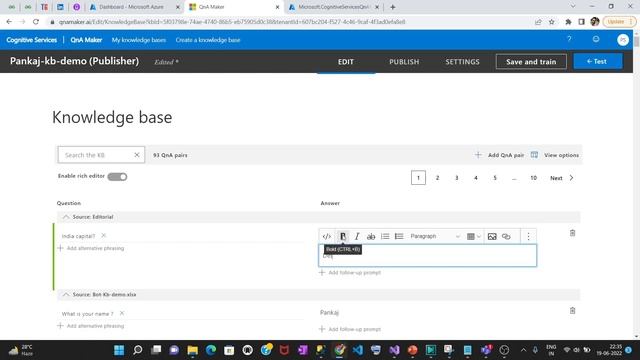Select the EDIT tab
640x360 pixels.
[x=345, y=62]
